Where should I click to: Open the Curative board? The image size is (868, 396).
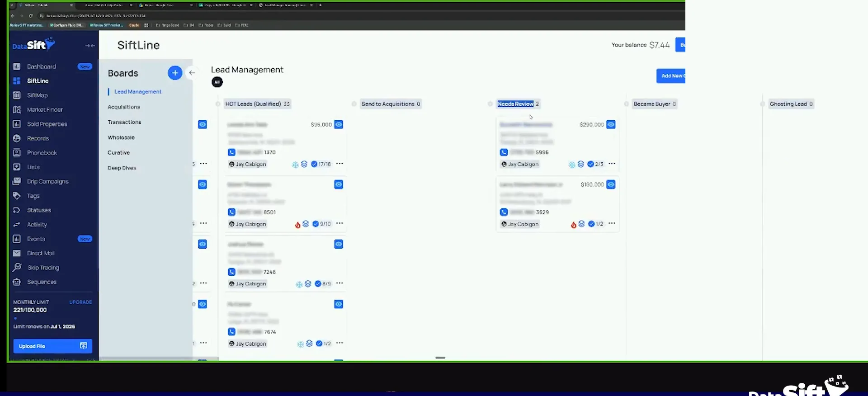point(118,153)
